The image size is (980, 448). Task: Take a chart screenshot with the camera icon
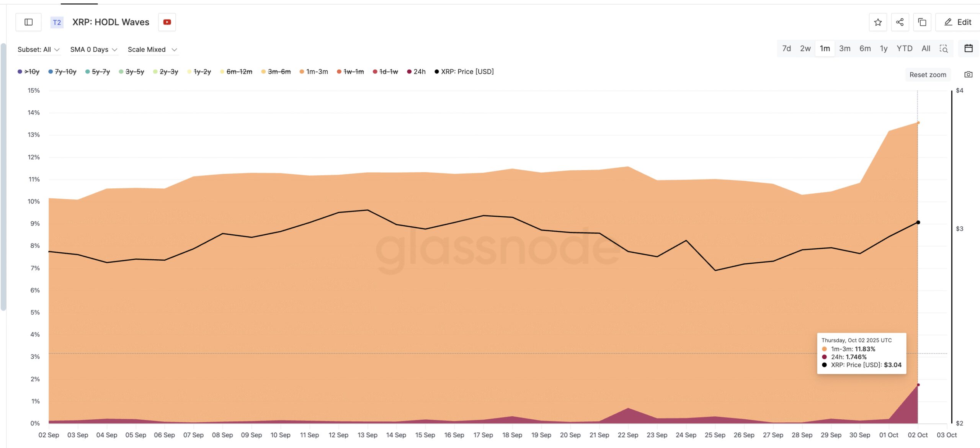969,74
